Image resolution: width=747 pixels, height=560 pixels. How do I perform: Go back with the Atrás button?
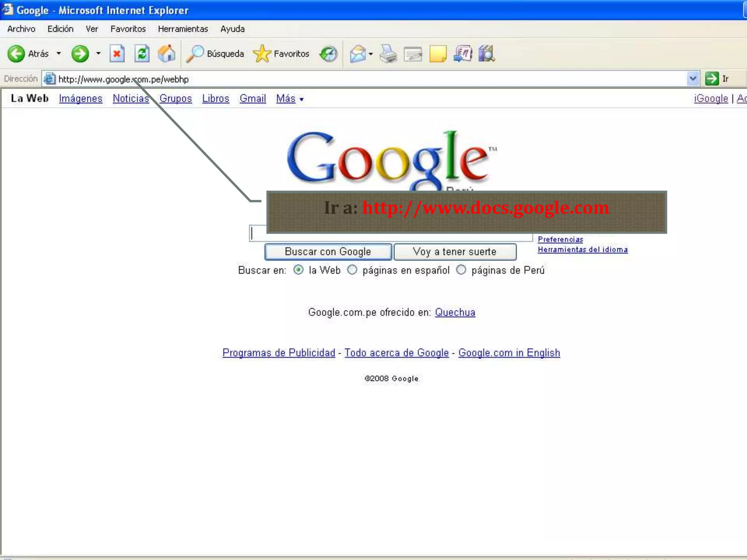coord(28,54)
